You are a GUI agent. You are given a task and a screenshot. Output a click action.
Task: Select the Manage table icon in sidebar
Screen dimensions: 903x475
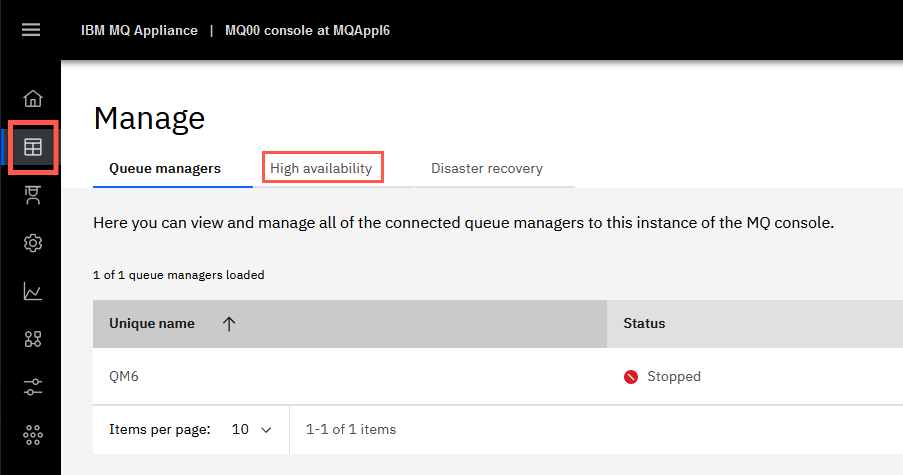(33, 147)
